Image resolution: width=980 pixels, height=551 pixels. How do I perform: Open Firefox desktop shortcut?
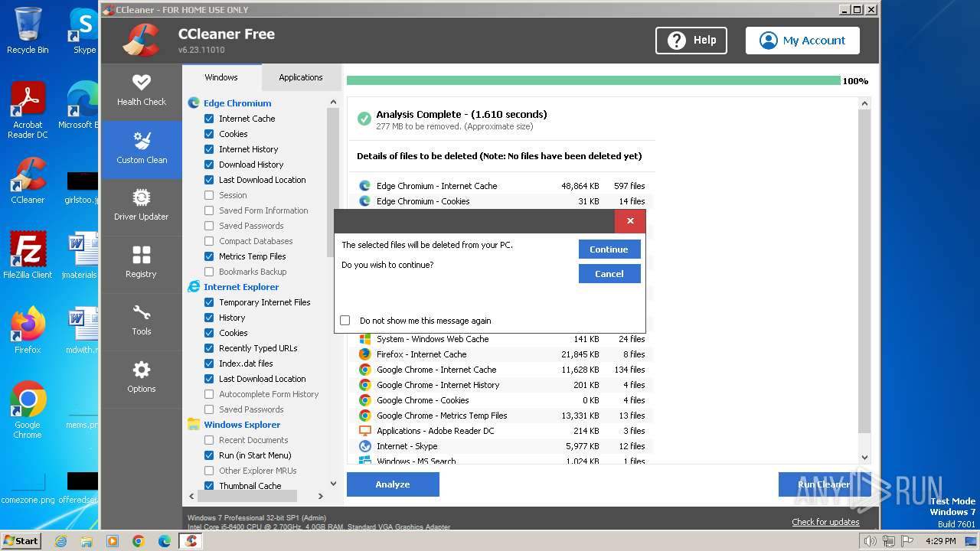point(28,330)
